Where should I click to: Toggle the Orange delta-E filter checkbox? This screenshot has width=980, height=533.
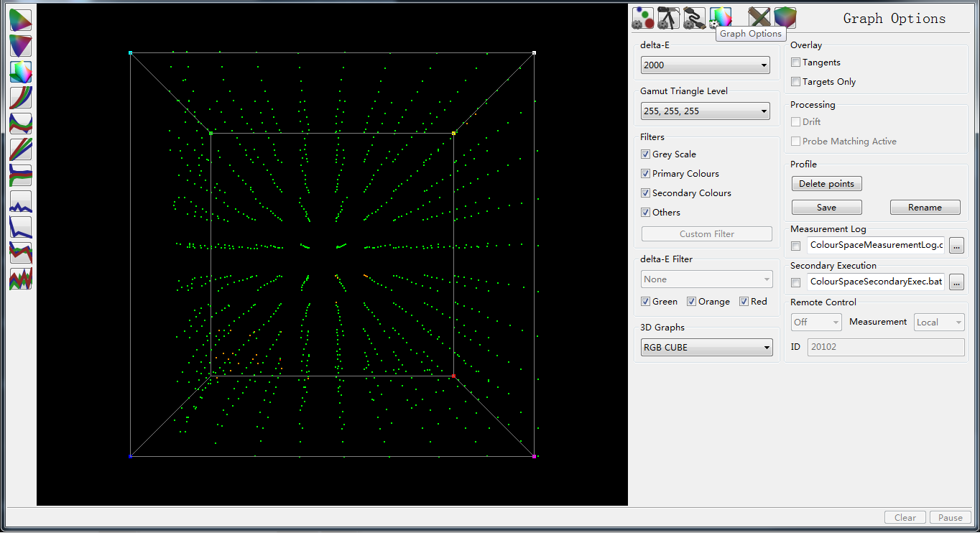pos(691,302)
